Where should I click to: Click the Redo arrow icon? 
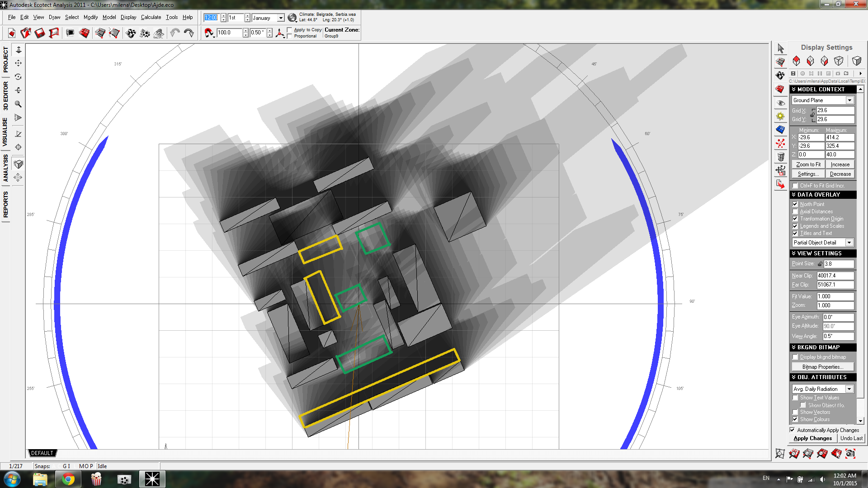(189, 33)
